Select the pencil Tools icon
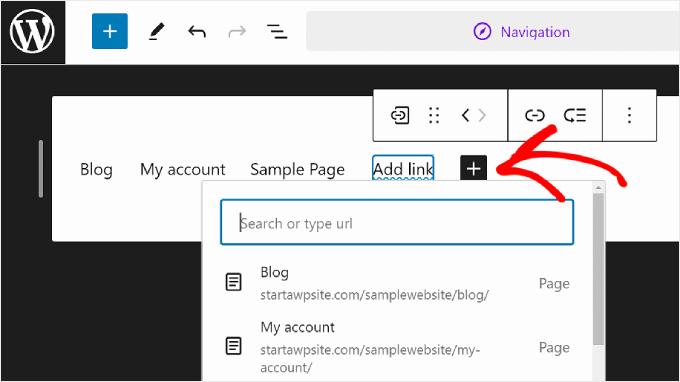The height and width of the screenshot is (382, 680). (156, 32)
